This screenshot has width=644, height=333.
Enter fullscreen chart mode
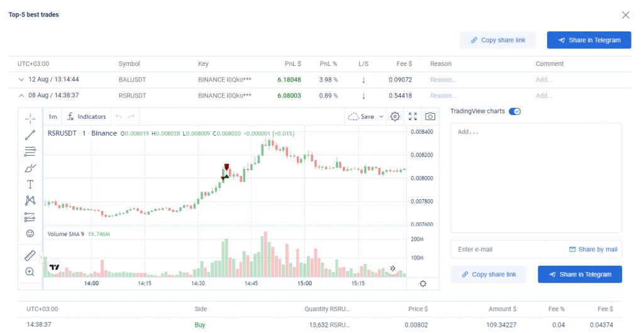click(413, 116)
